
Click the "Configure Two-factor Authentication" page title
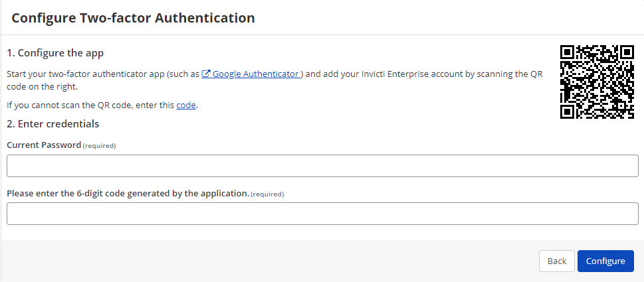click(133, 18)
